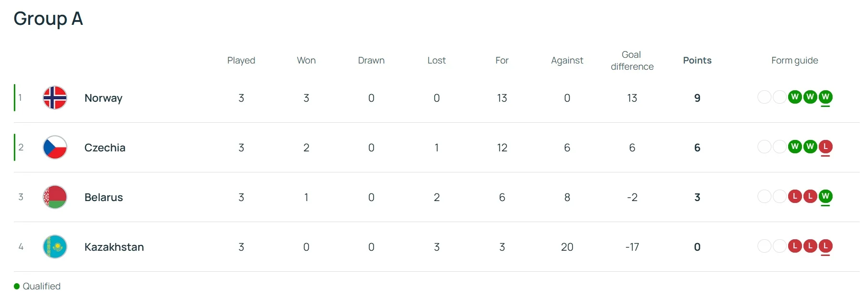Click the Points column header
Image resolution: width=868 pixels, height=298 pixels.
(x=697, y=60)
